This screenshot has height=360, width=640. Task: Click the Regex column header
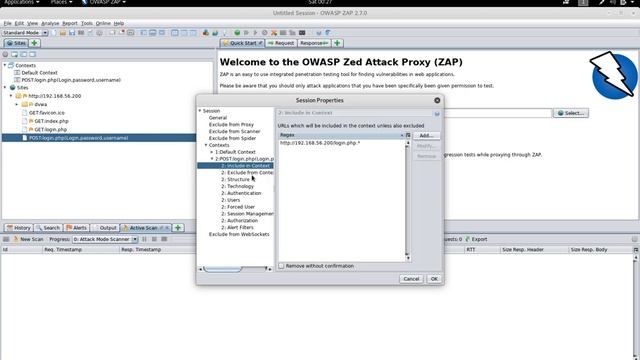[341, 135]
